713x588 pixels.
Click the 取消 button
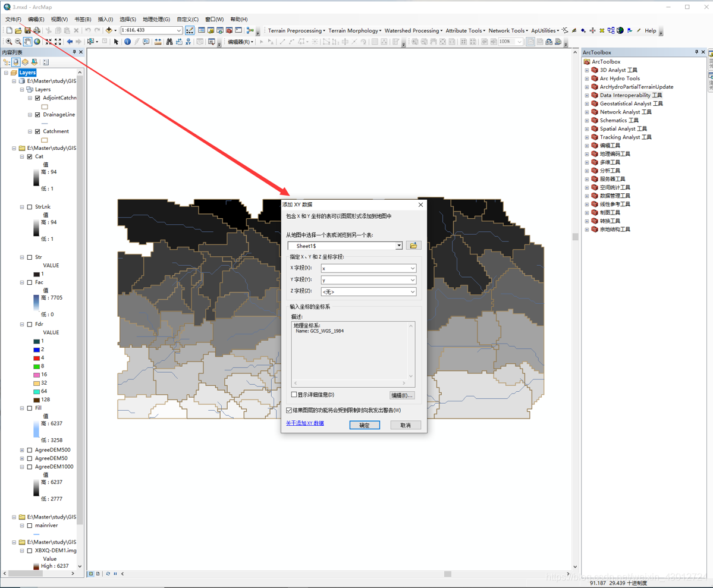405,425
